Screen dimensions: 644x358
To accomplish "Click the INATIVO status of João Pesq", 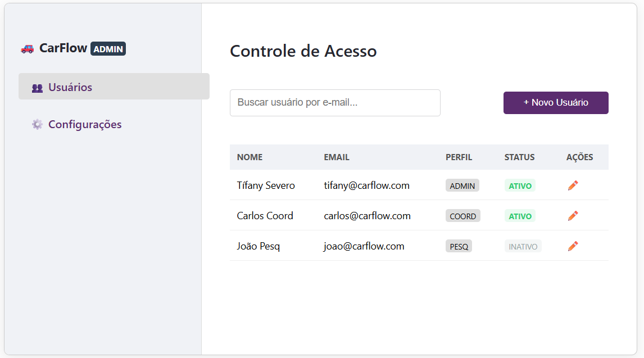I will [x=523, y=246].
